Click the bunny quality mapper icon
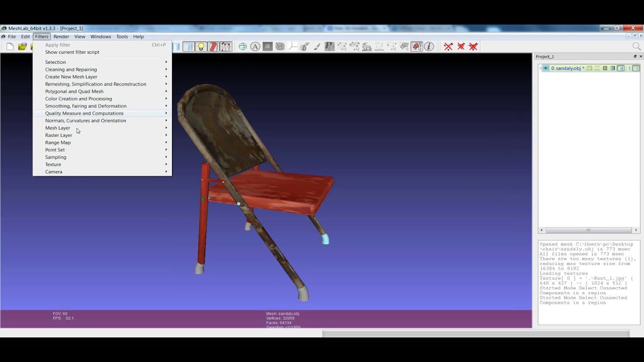The width and height of the screenshot is (644, 362). click(x=366, y=46)
